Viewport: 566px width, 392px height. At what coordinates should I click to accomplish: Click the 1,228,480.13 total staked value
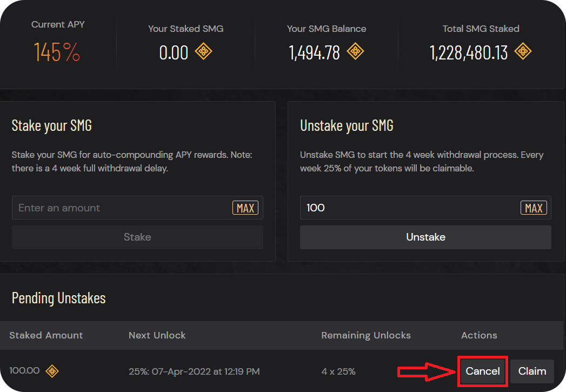(469, 52)
